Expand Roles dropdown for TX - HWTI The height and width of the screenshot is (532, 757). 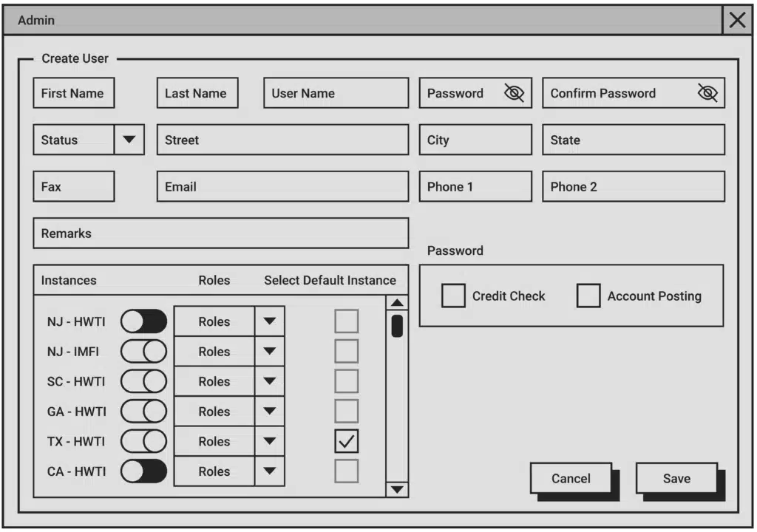coord(269,441)
